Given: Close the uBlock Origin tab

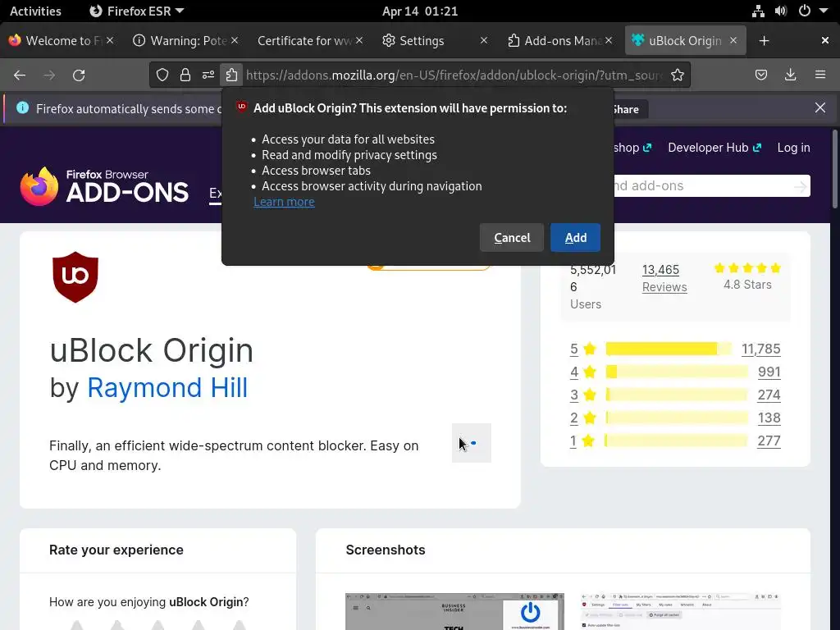Looking at the screenshot, I should pyautogui.click(x=733, y=40).
